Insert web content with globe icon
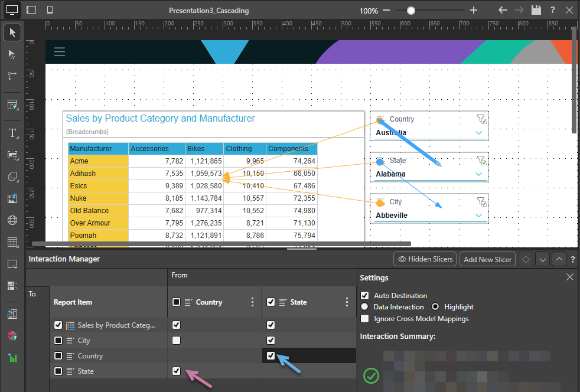580x392 pixels. point(12,220)
